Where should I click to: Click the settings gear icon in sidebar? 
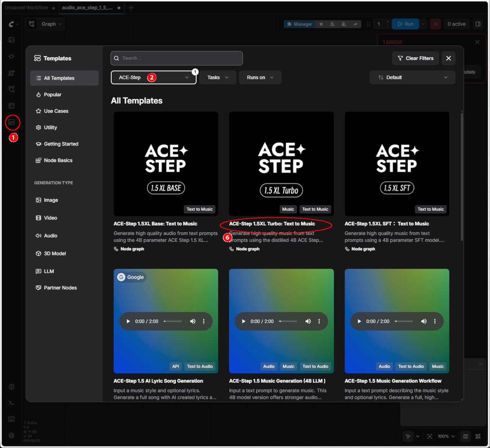11,435
